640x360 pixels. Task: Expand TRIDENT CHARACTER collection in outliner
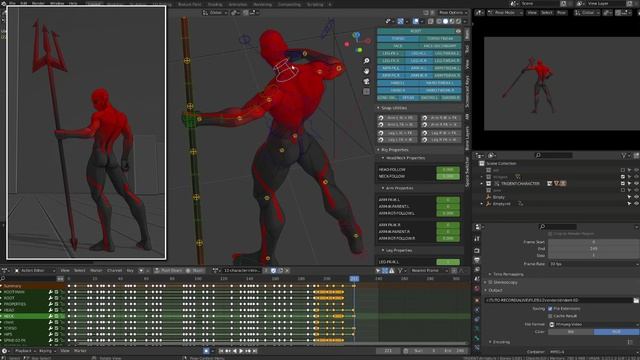pos(482,184)
